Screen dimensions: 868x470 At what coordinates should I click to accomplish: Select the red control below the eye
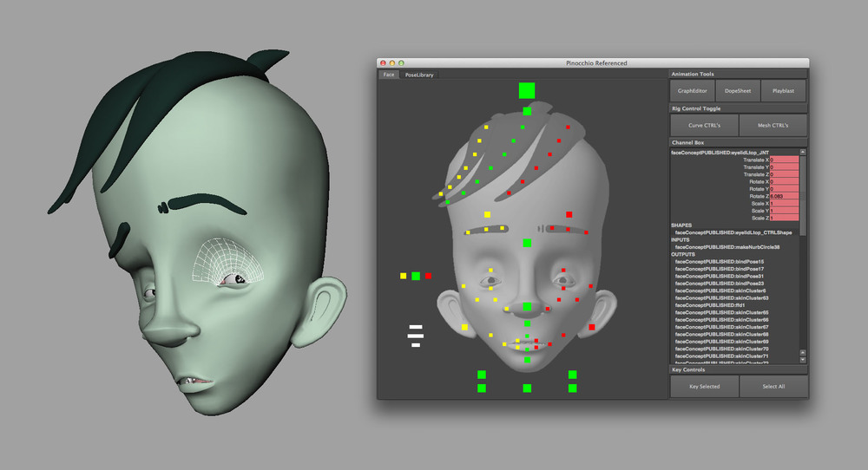pos(563,289)
